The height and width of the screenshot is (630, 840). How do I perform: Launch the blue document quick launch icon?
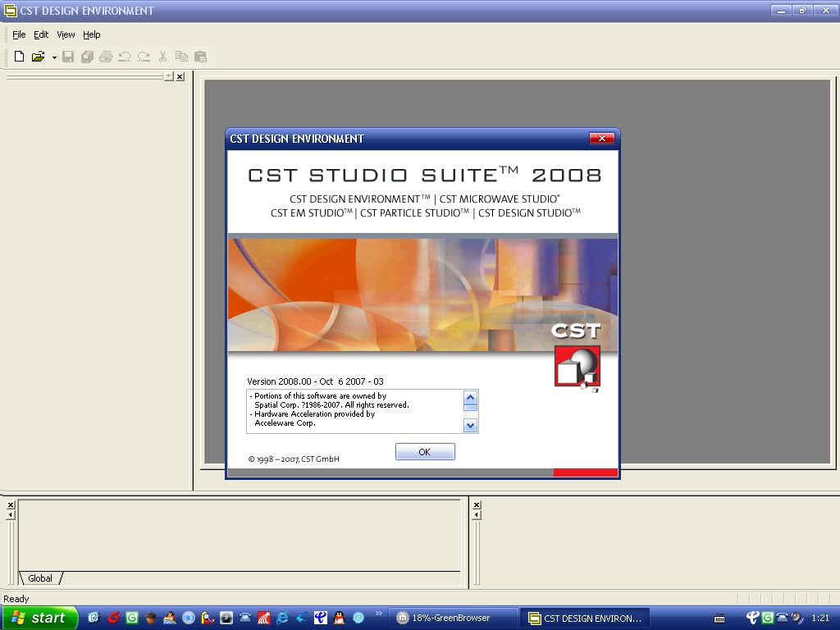point(94,618)
